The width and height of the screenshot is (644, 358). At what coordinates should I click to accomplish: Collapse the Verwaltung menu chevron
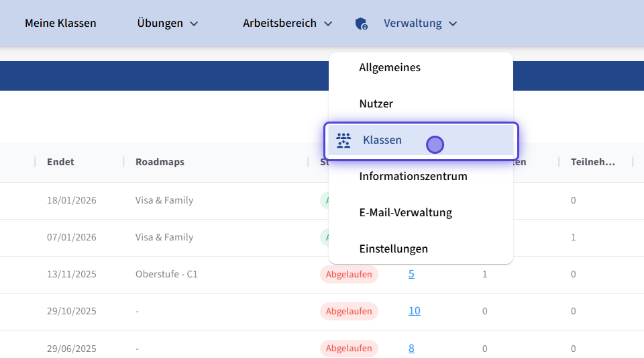[x=453, y=24]
